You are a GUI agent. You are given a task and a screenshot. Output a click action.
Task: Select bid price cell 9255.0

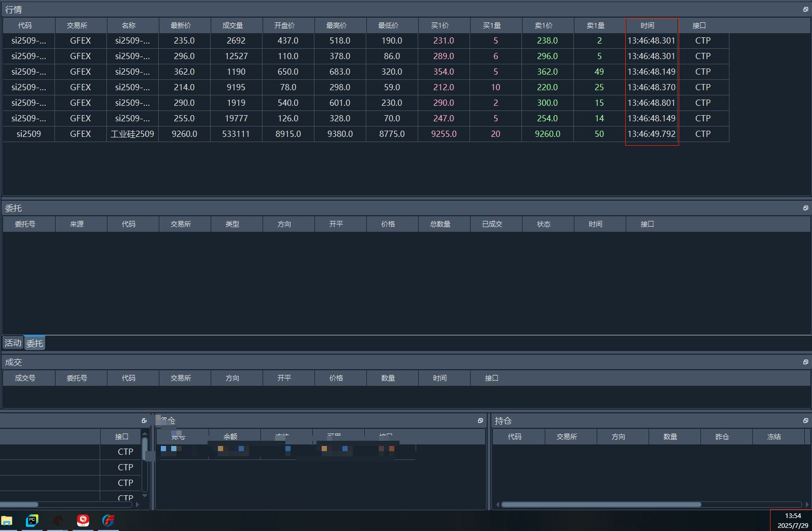click(444, 134)
